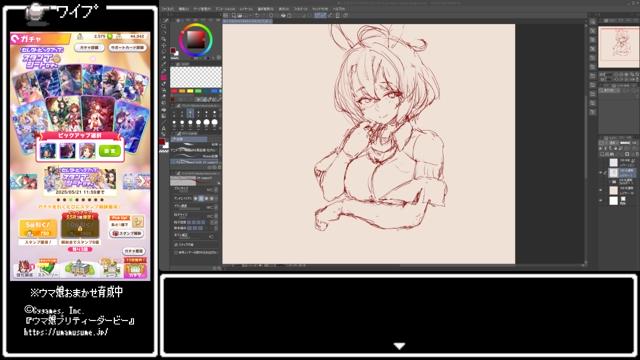The image size is (640, 360).
Task: Click the orange 1回引く gacha button
Action: click(38, 229)
